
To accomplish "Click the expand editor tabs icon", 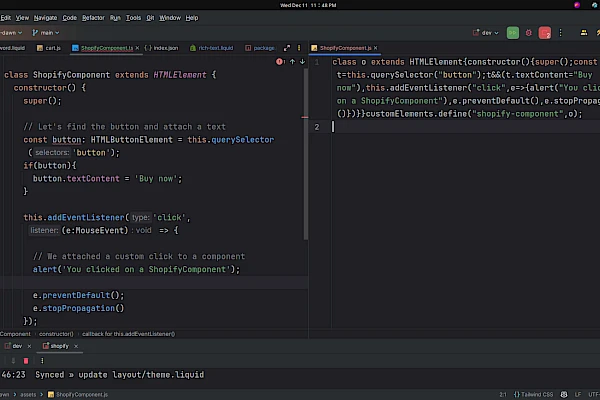I will pos(287,47).
